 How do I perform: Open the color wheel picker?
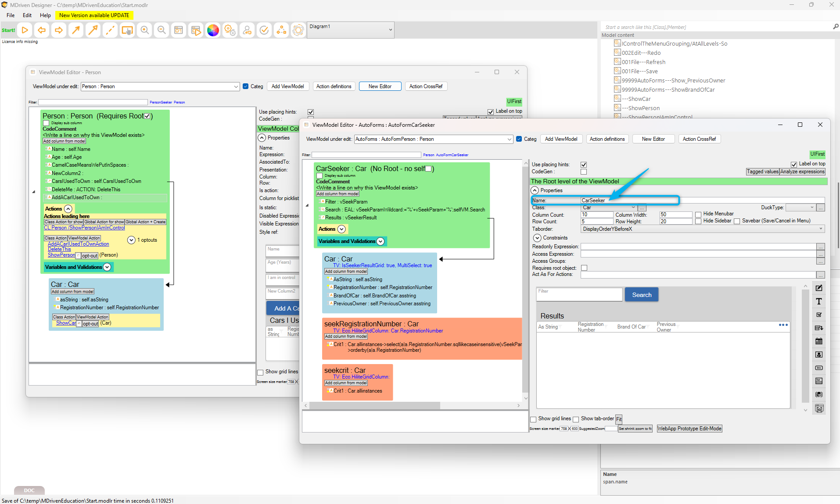pos(213,30)
